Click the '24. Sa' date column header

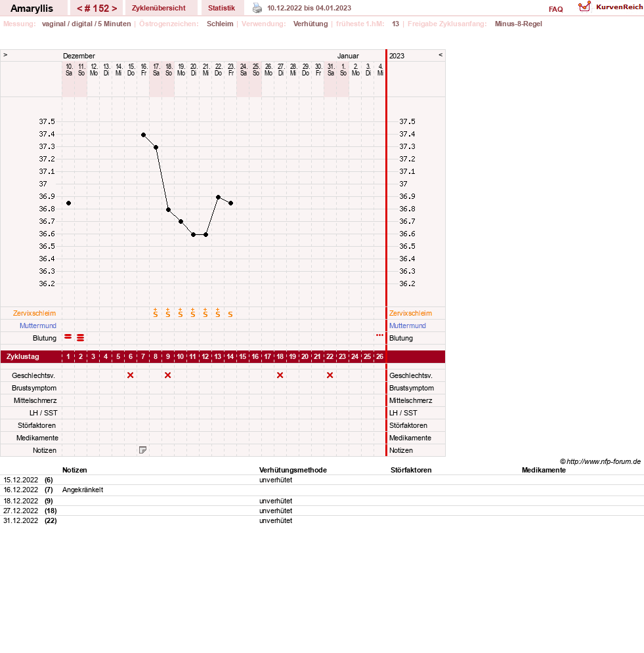244,70
